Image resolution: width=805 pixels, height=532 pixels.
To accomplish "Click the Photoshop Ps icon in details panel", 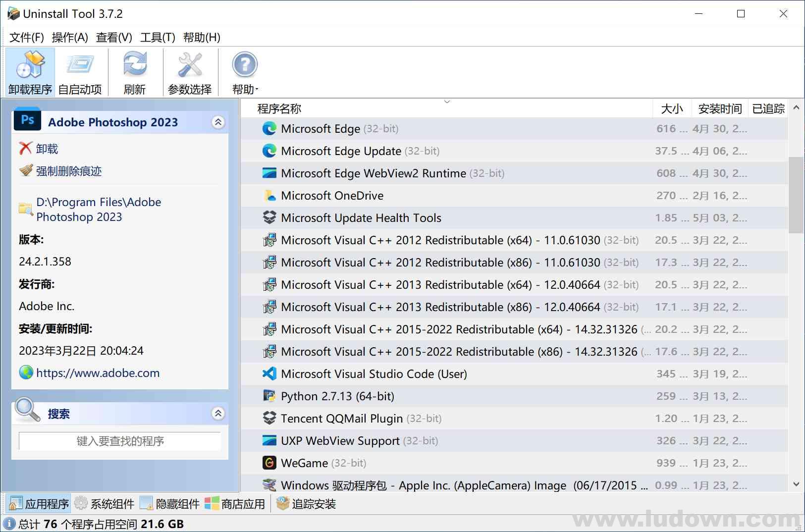I will (x=28, y=120).
